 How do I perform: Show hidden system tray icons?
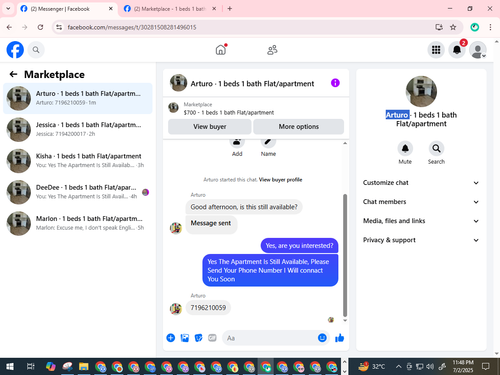(398, 367)
